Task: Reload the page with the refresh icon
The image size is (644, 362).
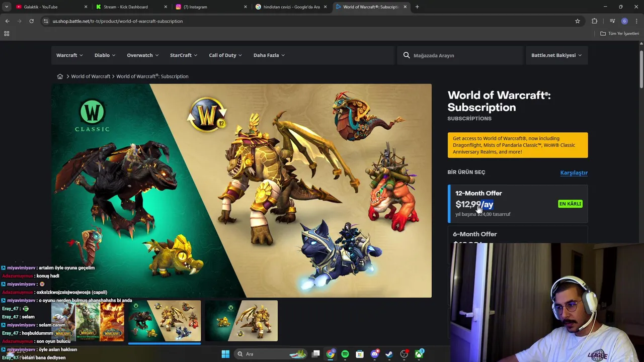Action: tap(31, 21)
